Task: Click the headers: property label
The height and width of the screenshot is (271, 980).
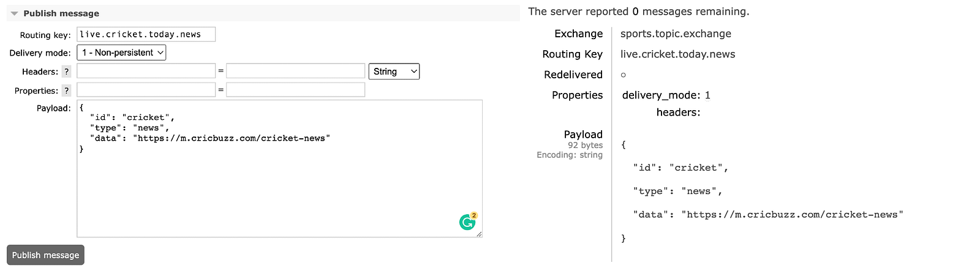Action: [x=678, y=112]
